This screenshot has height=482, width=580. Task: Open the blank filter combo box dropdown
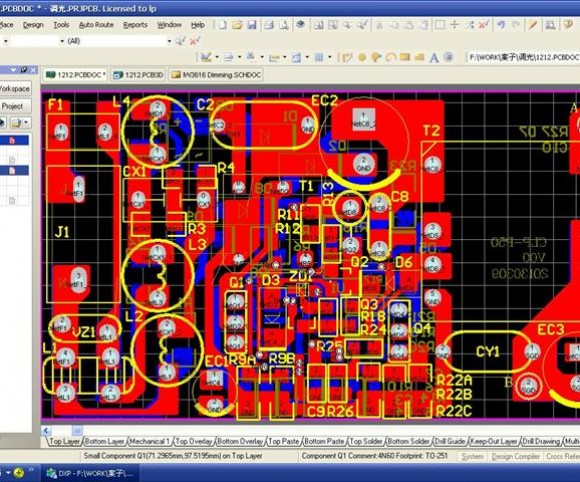[62, 41]
